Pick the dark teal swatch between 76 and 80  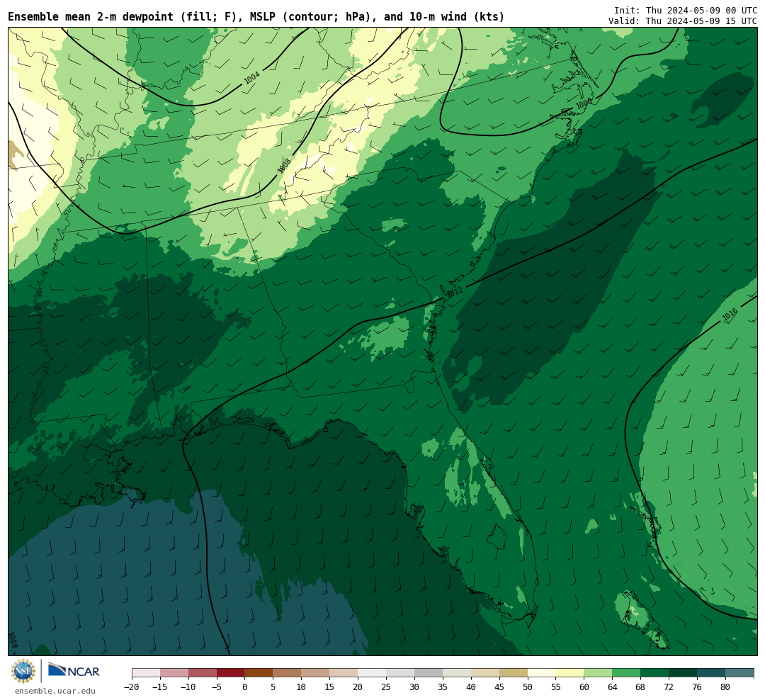pos(711,673)
